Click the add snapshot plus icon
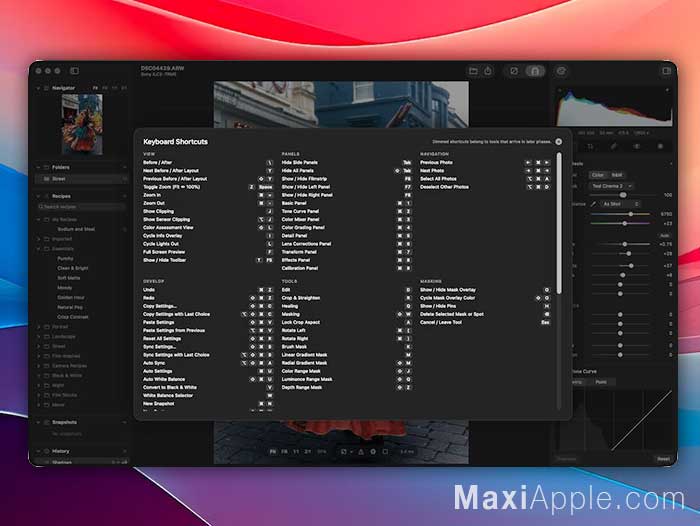The height and width of the screenshot is (526, 700). pyautogui.click(x=125, y=422)
